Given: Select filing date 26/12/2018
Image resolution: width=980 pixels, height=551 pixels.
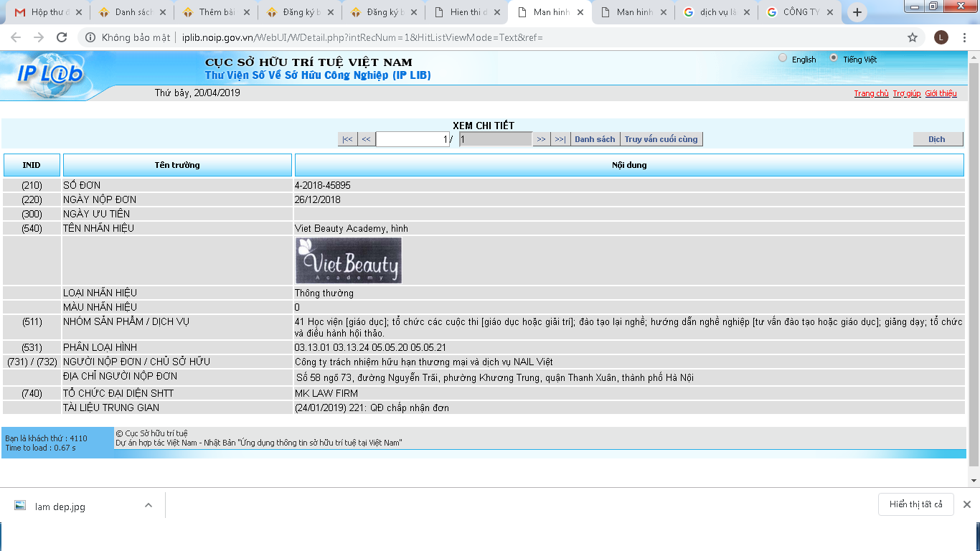Looking at the screenshot, I should tap(318, 199).
